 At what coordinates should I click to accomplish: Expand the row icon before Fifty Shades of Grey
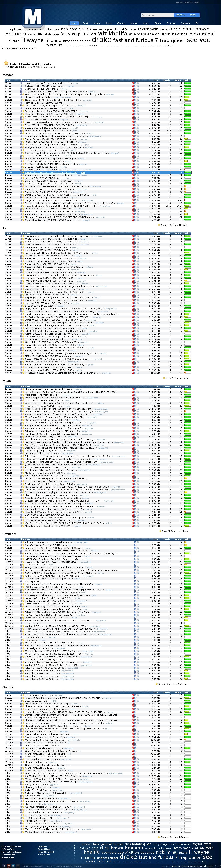(21, 92)
